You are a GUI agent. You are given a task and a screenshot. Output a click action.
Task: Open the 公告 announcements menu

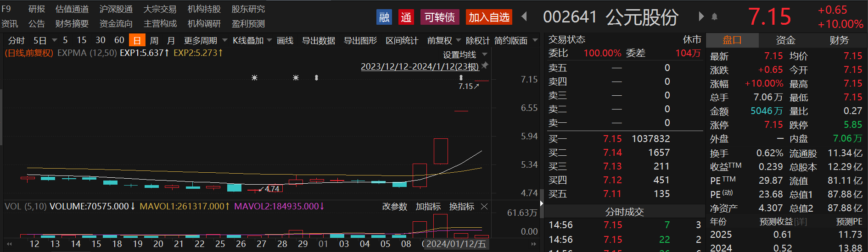pyautogui.click(x=37, y=24)
